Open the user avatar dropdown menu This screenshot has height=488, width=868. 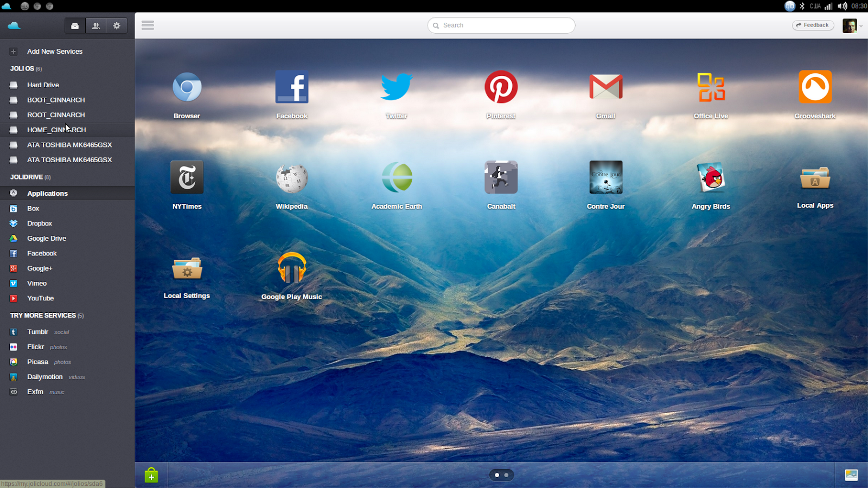click(852, 25)
